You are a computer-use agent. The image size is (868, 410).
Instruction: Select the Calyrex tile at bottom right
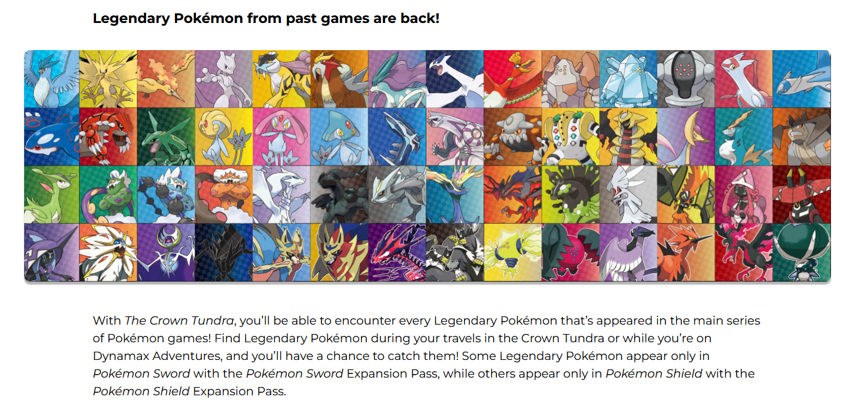[x=801, y=252]
